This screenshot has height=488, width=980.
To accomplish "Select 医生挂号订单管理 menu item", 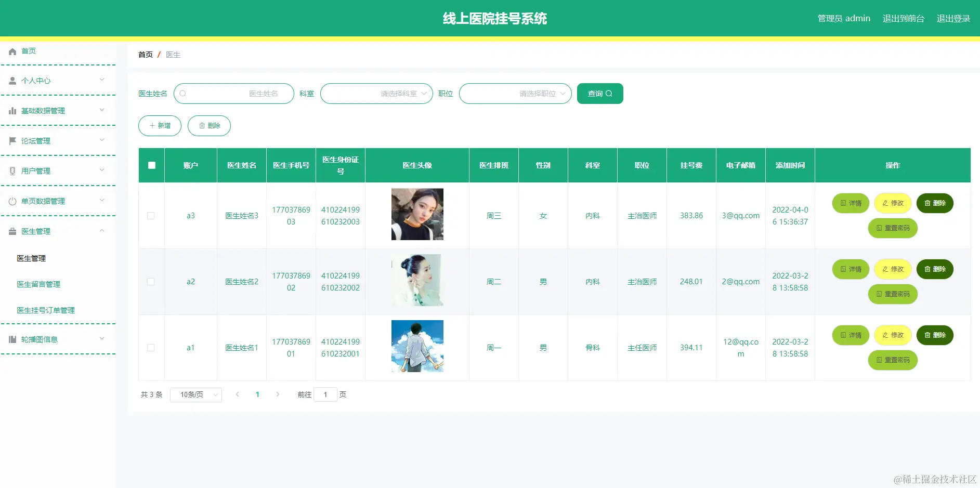I will point(45,310).
